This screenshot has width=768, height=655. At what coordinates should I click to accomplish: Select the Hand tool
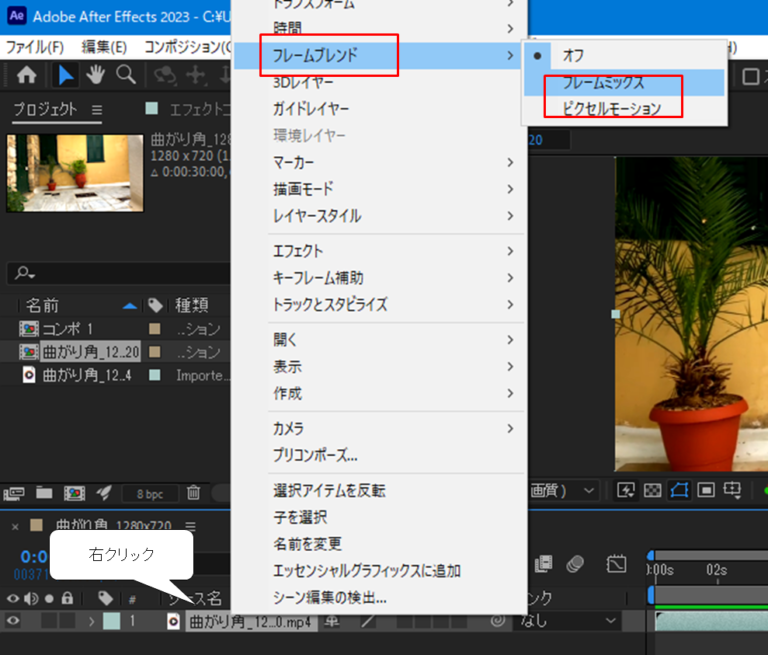96,75
